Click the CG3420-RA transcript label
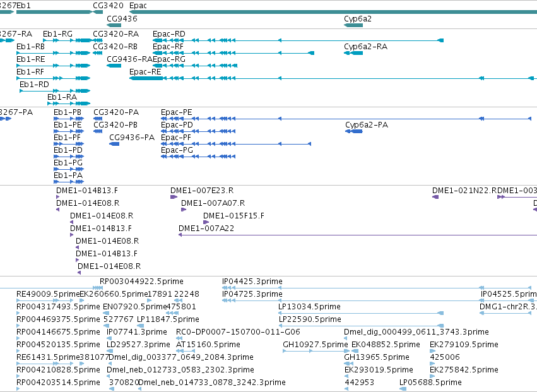This screenshot has height=392, width=537. click(115, 34)
